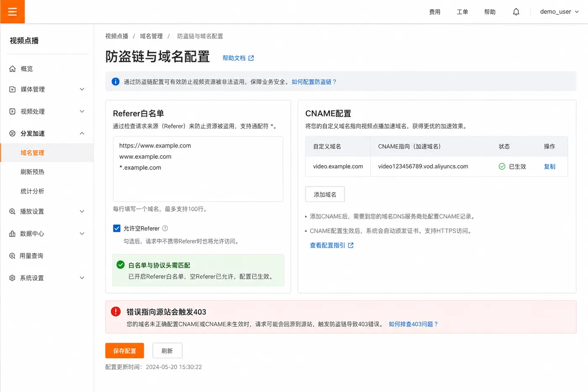Click the 查看配置指引 external link icon
Viewport: 588px width, 392px height.
point(351,245)
